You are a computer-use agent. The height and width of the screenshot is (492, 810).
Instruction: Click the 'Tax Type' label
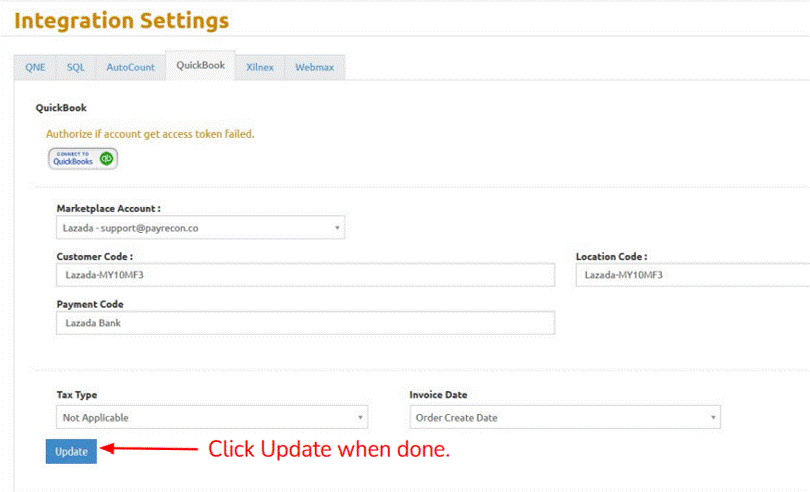76,394
